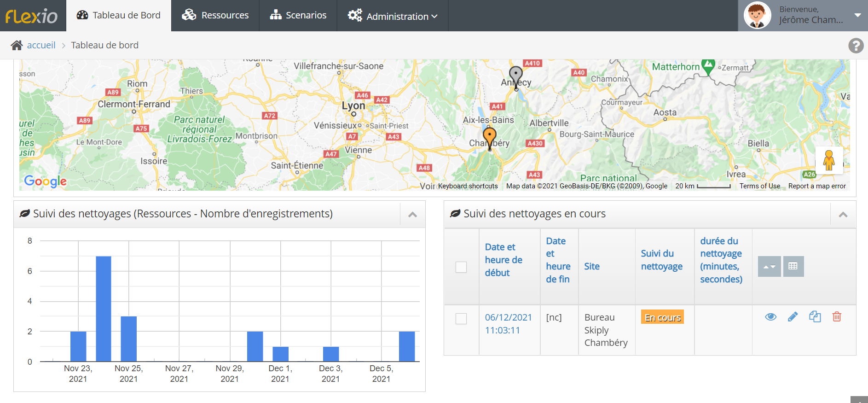Click the En cours status badge
The width and height of the screenshot is (868, 403).
662,317
